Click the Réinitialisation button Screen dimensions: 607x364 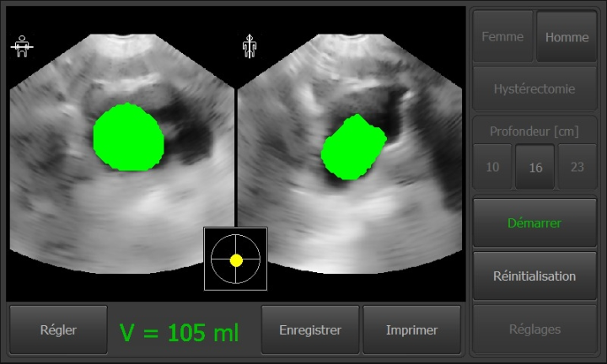tap(534, 276)
